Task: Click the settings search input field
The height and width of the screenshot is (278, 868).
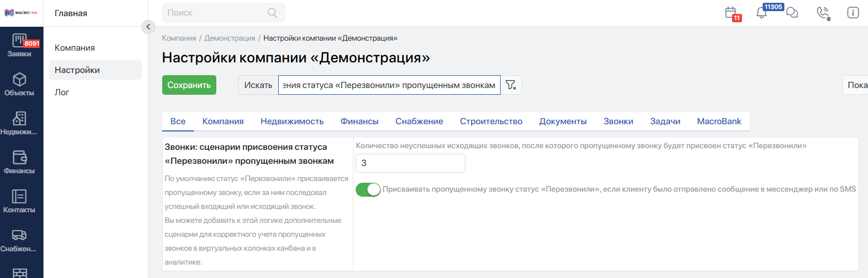Action: click(x=389, y=85)
